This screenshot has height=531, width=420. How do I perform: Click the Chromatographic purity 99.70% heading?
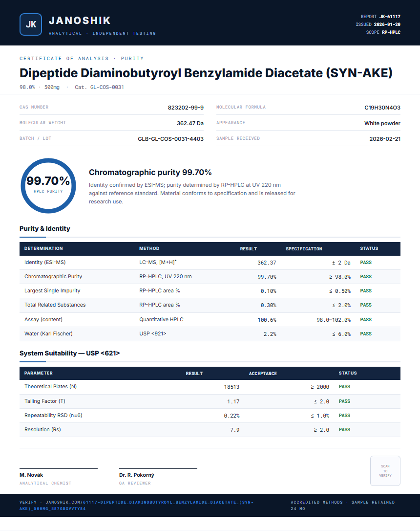[x=150, y=172]
